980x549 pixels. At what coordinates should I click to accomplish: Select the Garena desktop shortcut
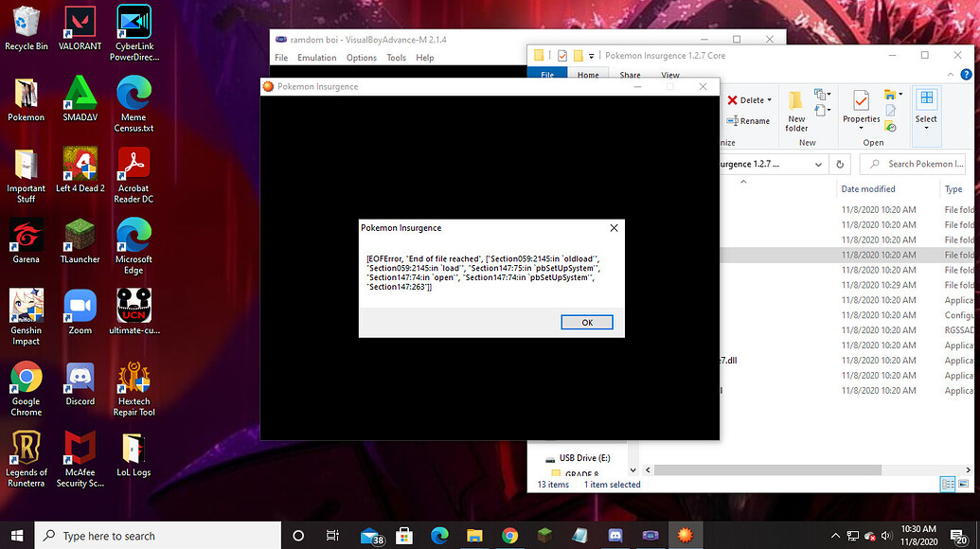coord(26,241)
